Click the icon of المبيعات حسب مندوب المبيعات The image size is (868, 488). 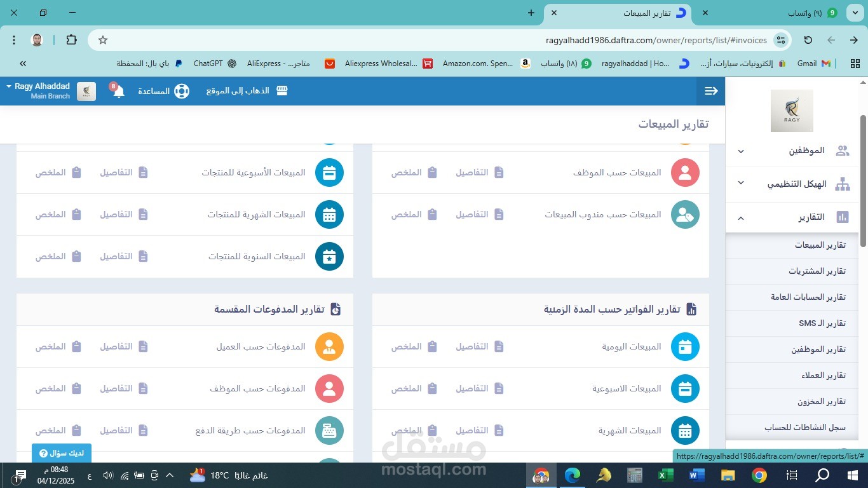tap(685, 214)
